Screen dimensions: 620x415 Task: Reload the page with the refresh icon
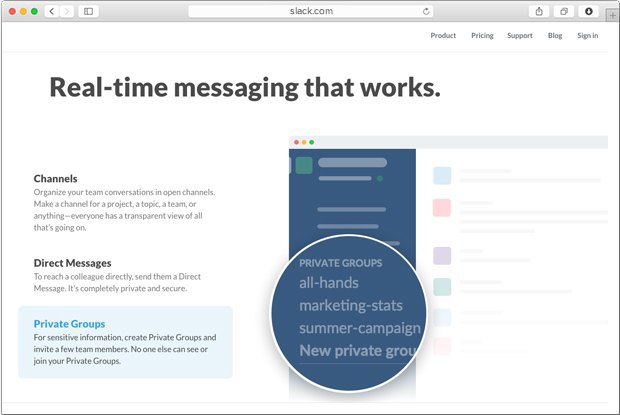(426, 11)
